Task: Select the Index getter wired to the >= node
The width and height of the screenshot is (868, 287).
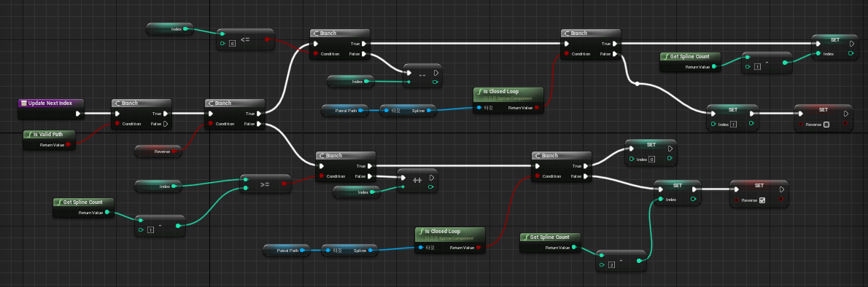Action: [158, 186]
